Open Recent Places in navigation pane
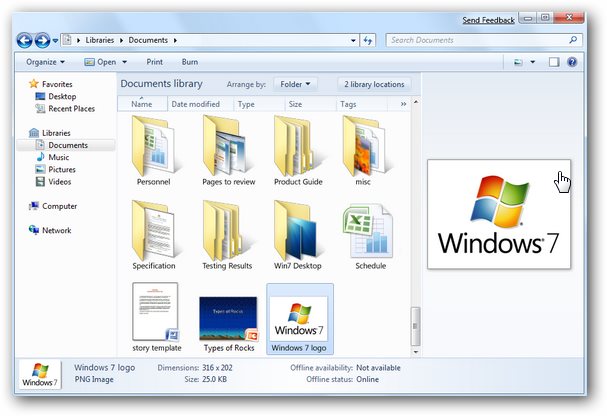Viewport: 607px width, 416px height. (65, 109)
